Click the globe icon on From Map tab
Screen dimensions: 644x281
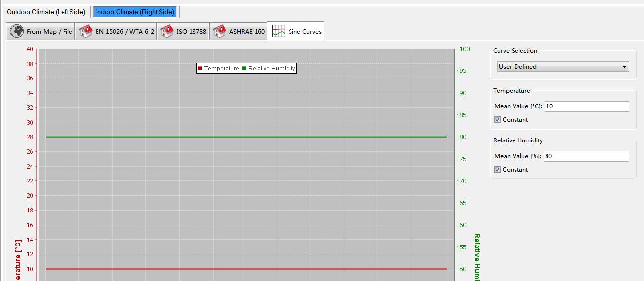pos(17,31)
